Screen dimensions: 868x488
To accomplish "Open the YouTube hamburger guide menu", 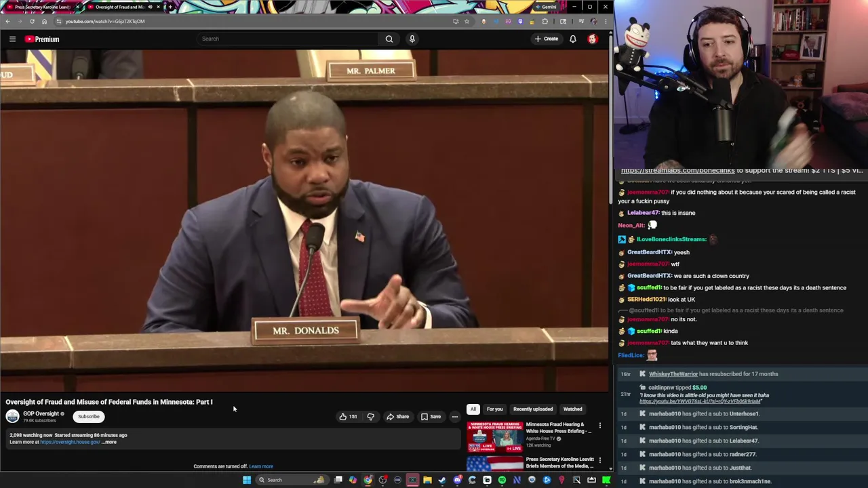I will click(12, 39).
